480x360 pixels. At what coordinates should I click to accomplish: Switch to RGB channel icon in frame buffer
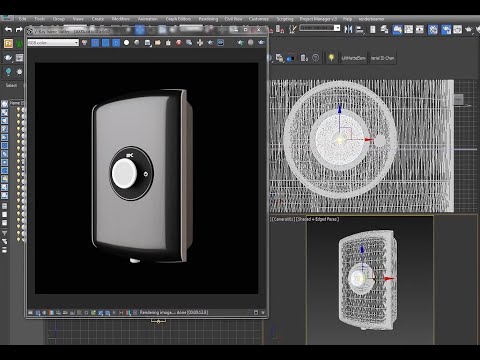click(85, 43)
